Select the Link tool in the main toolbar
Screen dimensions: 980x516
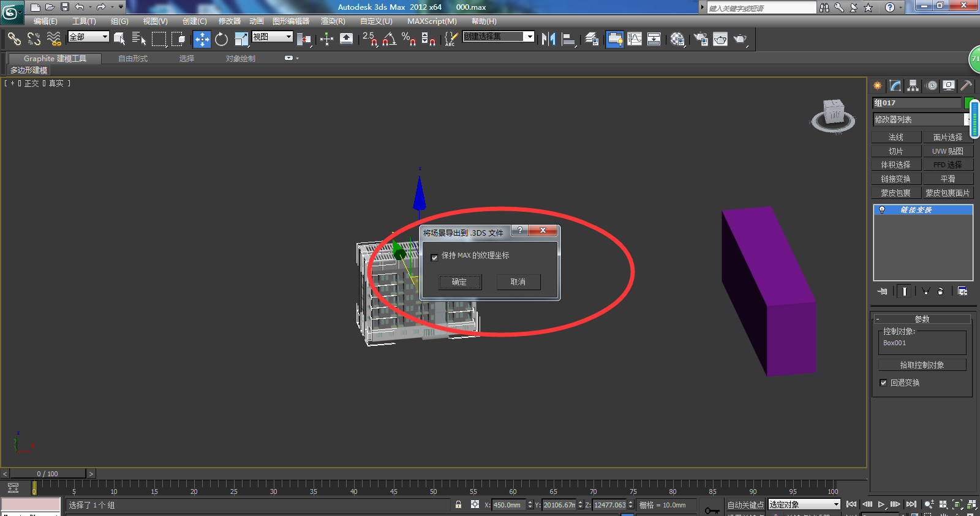(13, 39)
